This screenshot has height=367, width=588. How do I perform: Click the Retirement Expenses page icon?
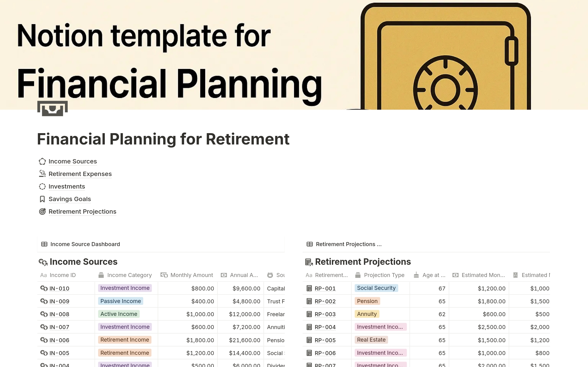click(42, 174)
